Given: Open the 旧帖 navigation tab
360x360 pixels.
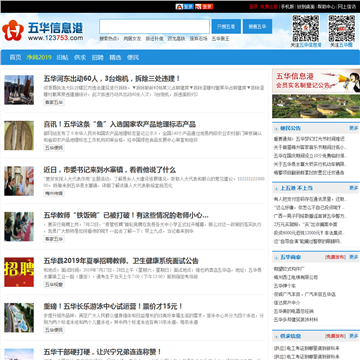Looking at the screenshot, I should [x=62, y=57].
